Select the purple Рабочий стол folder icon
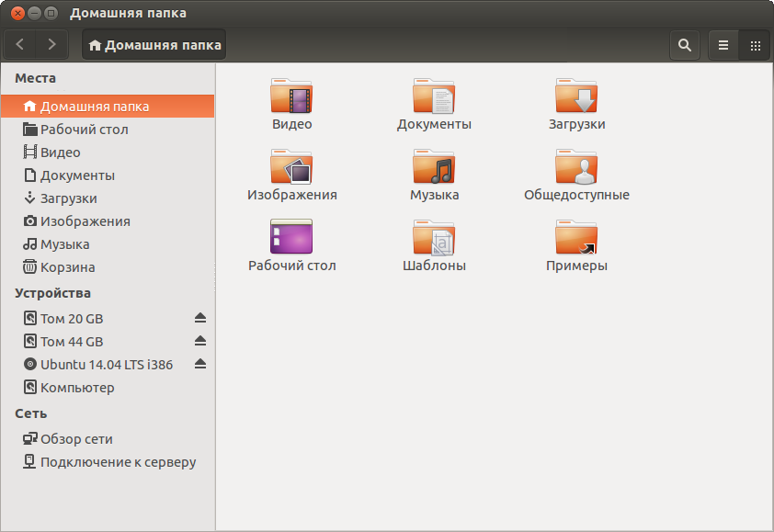The width and height of the screenshot is (774, 532). (291, 236)
